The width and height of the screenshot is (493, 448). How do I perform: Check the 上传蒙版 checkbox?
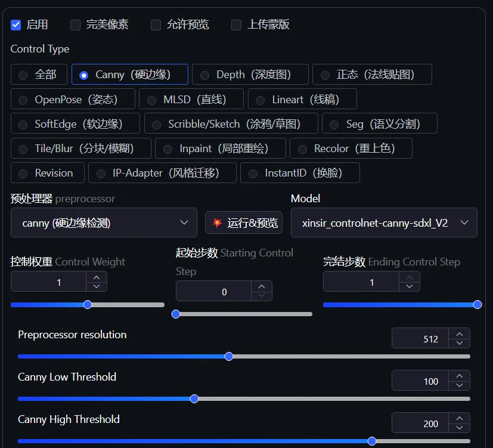pos(235,24)
